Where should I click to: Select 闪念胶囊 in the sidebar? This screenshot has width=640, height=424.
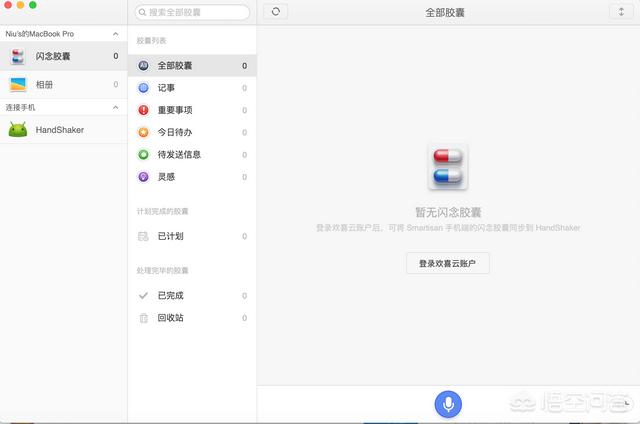pyautogui.click(x=53, y=57)
